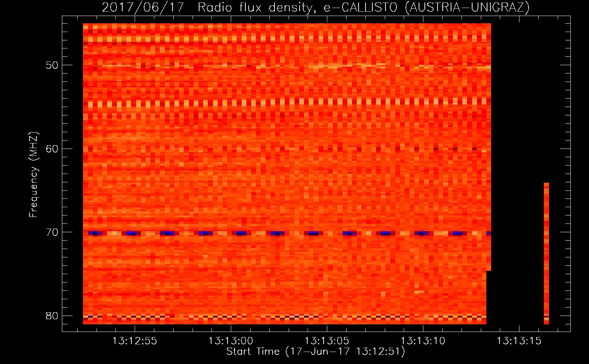
Task: Click the 60 frequency tick label
Action: (52, 149)
